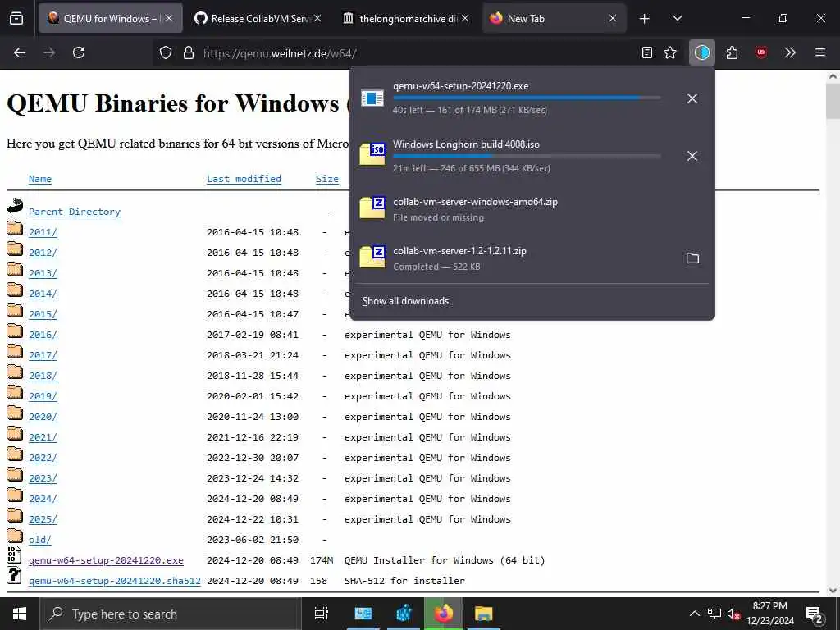The width and height of the screenshot is (840, 630).
Task: Click the taskbar search box
Action: click(171, 614)
